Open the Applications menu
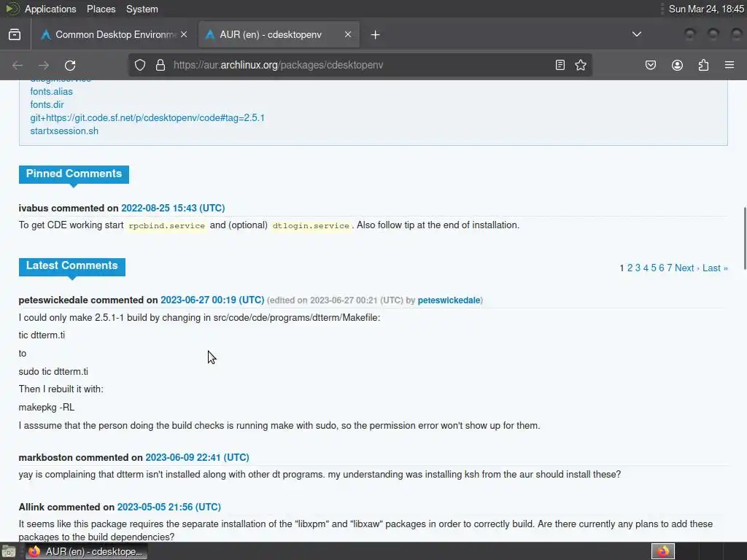 click(50, 9)
